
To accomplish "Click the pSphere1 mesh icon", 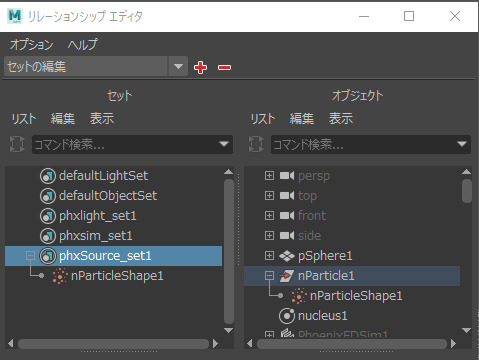I will tap(287, 256).
